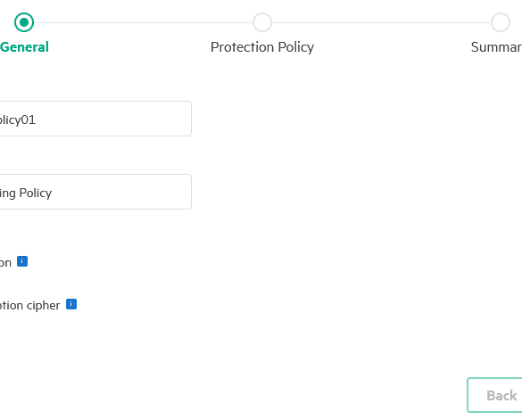Focus the name field containing policy01
This screenshot has width=522, height=420.
point(95,119)
